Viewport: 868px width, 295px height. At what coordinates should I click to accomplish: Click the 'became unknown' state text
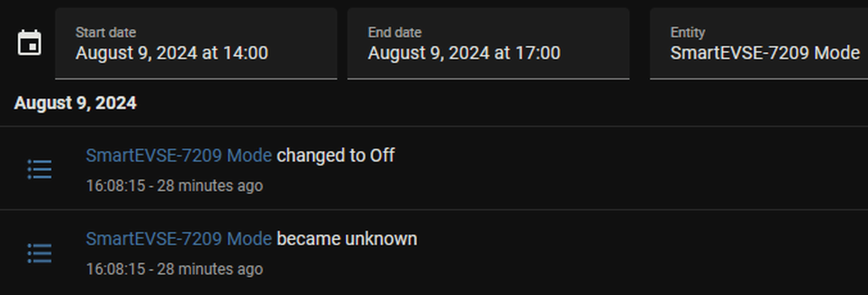click(347, 239)
